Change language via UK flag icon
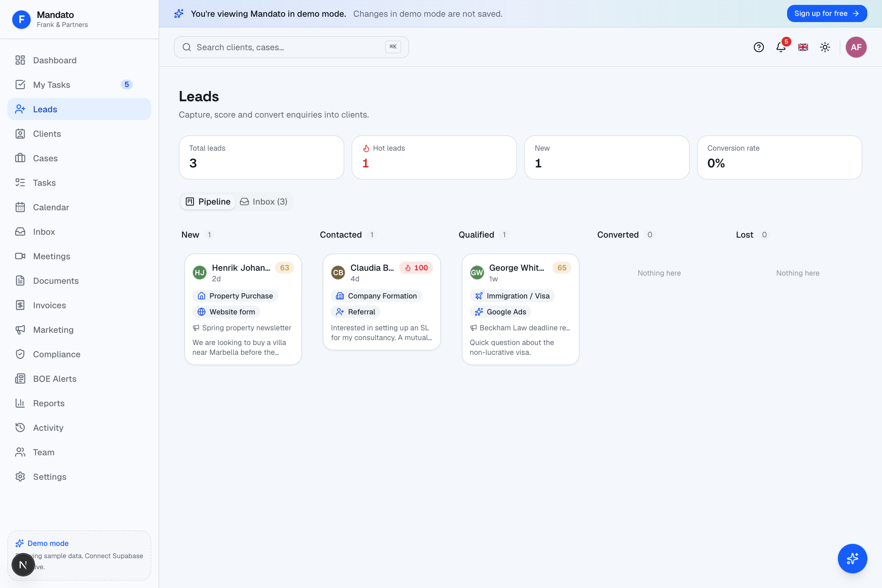The height and width of the screenshot is (588, 882). tap(803, 47)
